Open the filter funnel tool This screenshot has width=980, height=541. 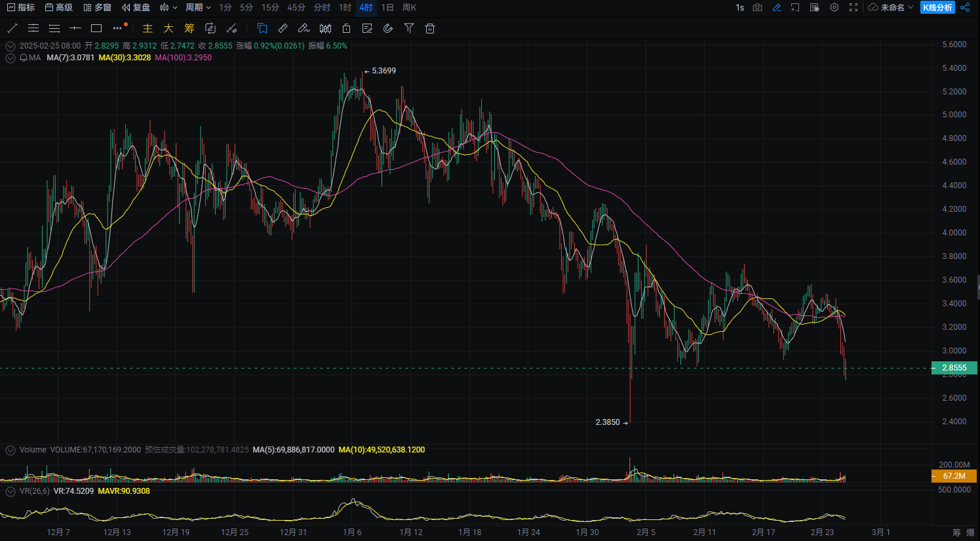(409, 28)
